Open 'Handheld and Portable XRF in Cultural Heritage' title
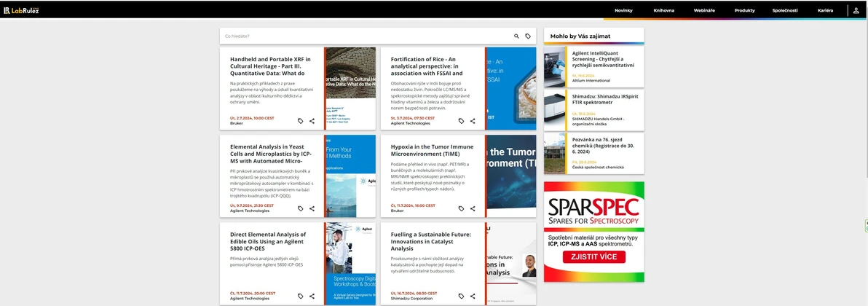868x306 pixels. coord(271,66)
